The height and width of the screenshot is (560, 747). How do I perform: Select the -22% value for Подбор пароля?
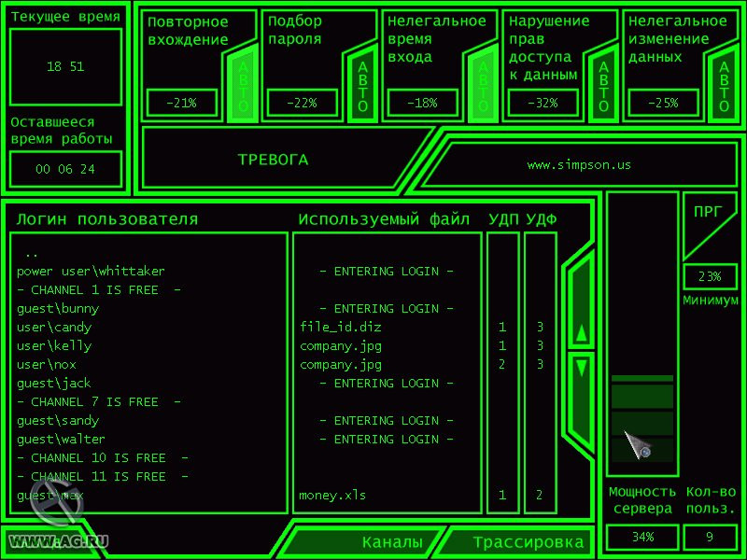(302, 103)
